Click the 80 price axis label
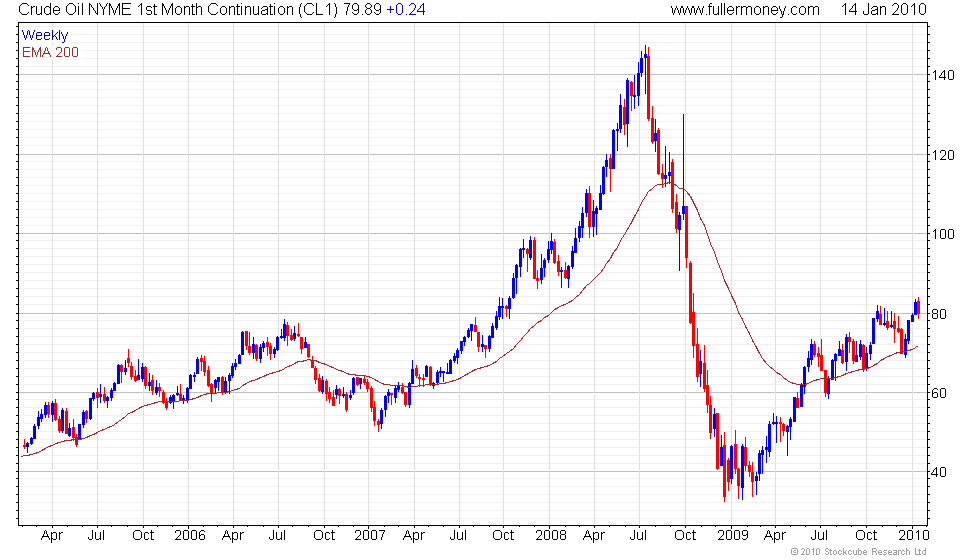This screenshot has width=980, height=560. [938, 314]
